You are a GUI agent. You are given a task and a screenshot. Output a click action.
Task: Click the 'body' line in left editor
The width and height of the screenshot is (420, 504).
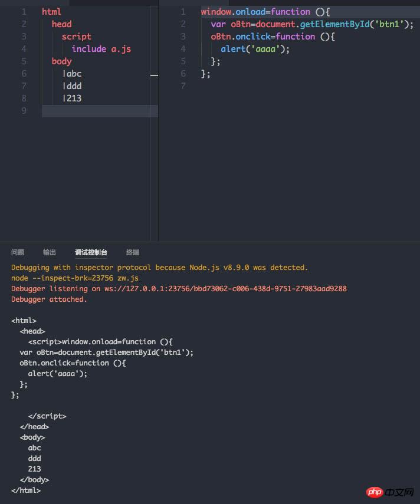click(62, 61)
